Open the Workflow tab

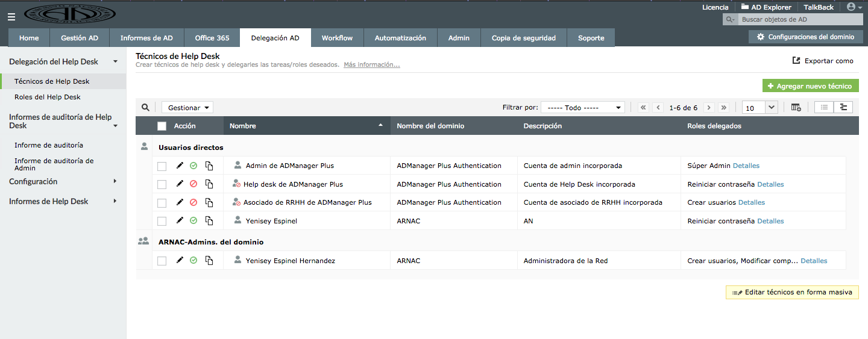pos(337,37)
